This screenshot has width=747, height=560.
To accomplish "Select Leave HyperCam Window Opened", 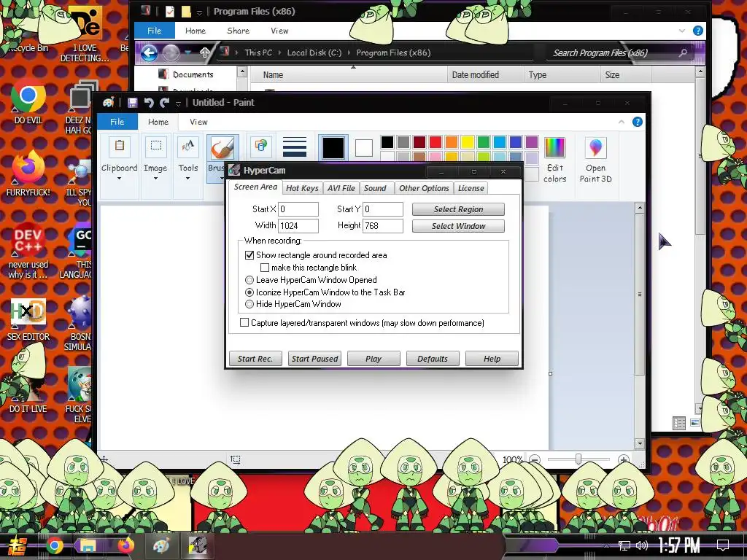I will click(x=249, y=280).
